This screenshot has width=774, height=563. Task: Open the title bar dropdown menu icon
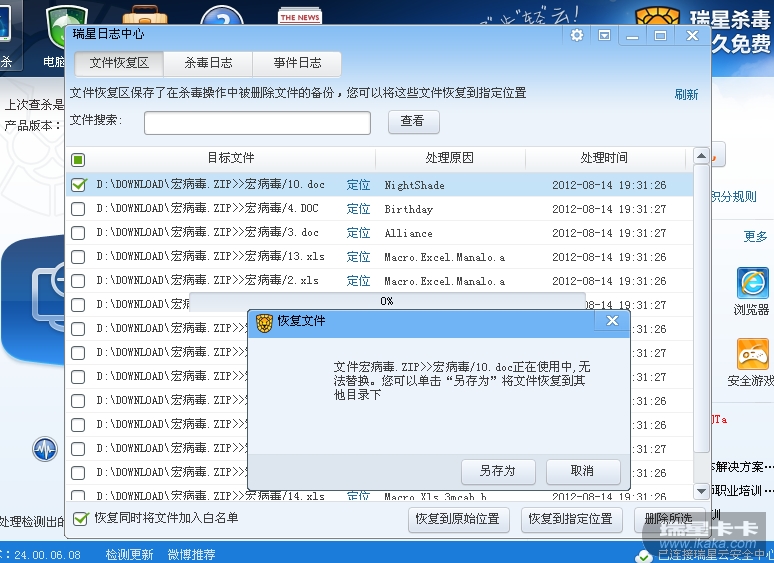[604, 36]
